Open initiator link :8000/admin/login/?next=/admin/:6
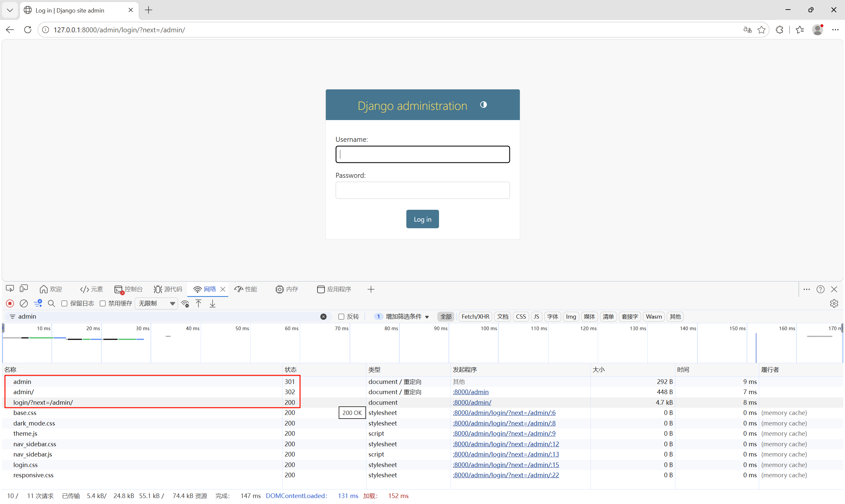The image size is (845, 504). coord(504,413)
